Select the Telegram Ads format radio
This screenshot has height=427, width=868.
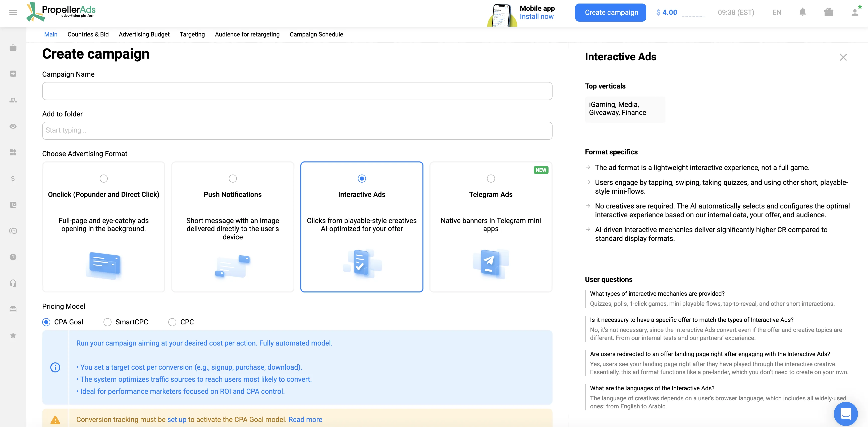tap(491, 179)
